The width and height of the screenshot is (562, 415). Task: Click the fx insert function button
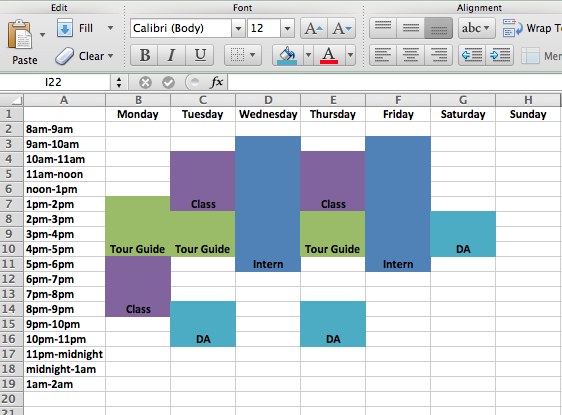(x=216, y=82)
